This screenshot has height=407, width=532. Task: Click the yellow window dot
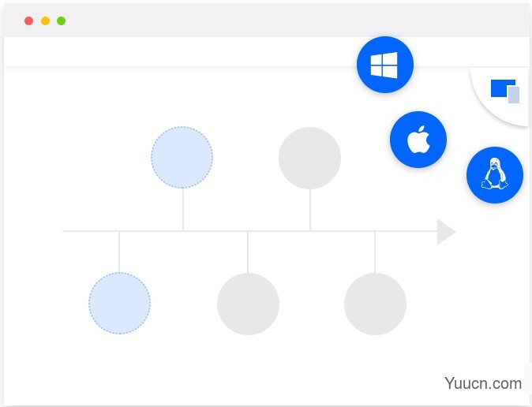pyautogui.click(x=45, y=21)
